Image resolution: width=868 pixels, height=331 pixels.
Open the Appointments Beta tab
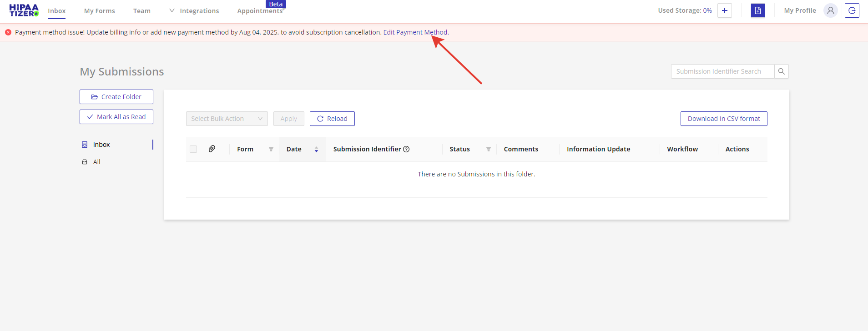260,11
